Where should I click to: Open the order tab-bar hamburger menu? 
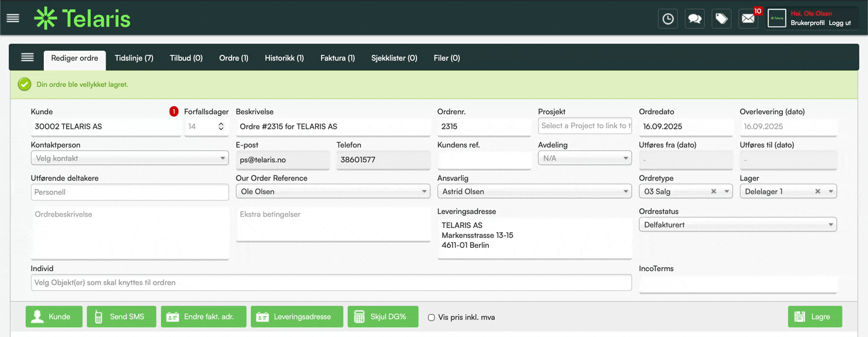point(27,57)
